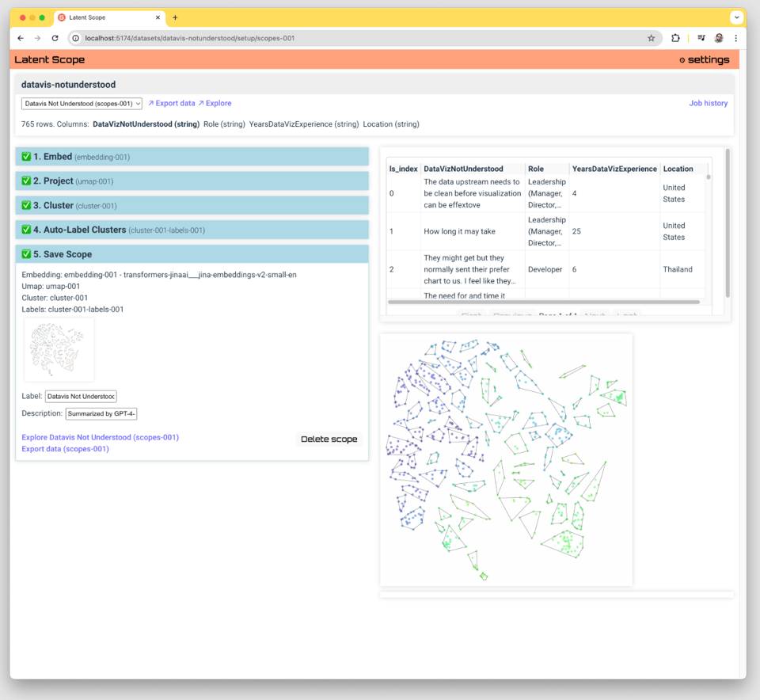Click the Delete scope button
Screen dimensions: 760x700
tap(329, 439)
